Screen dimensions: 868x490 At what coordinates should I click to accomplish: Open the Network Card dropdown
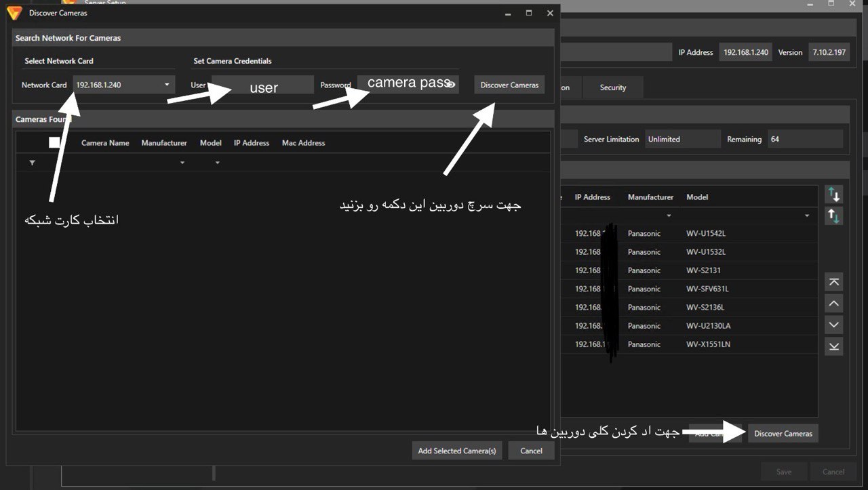click(167, 85)
